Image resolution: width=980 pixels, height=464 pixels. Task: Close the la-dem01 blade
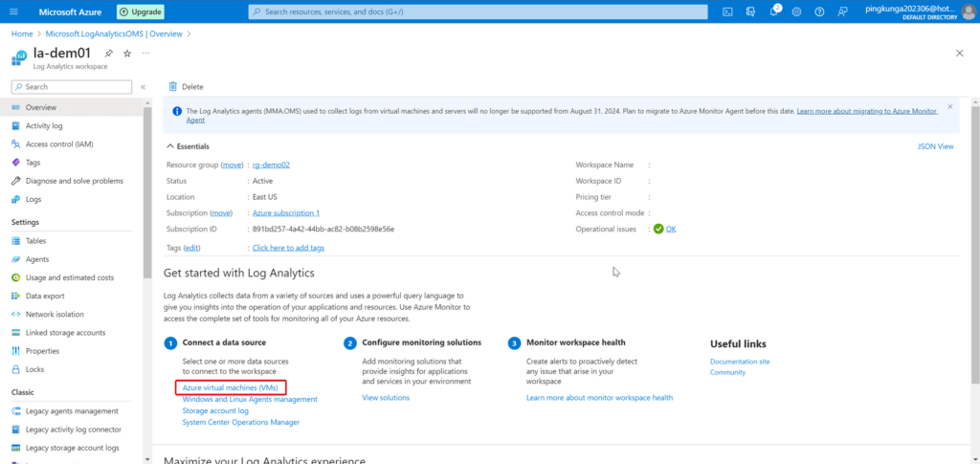tap(959, 54)
